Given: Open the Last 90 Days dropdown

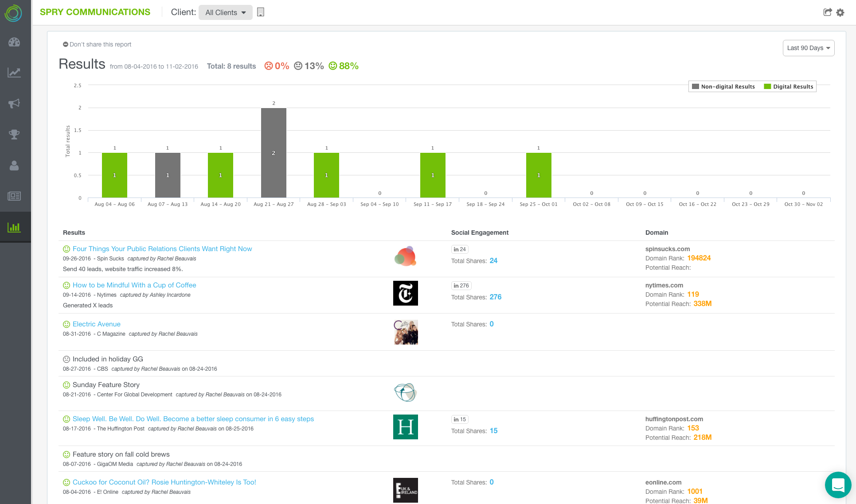Looking at the screenshot, I should coord(808,48).
